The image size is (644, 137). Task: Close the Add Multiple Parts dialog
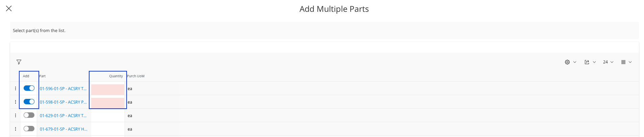click(x=9, y=8)
